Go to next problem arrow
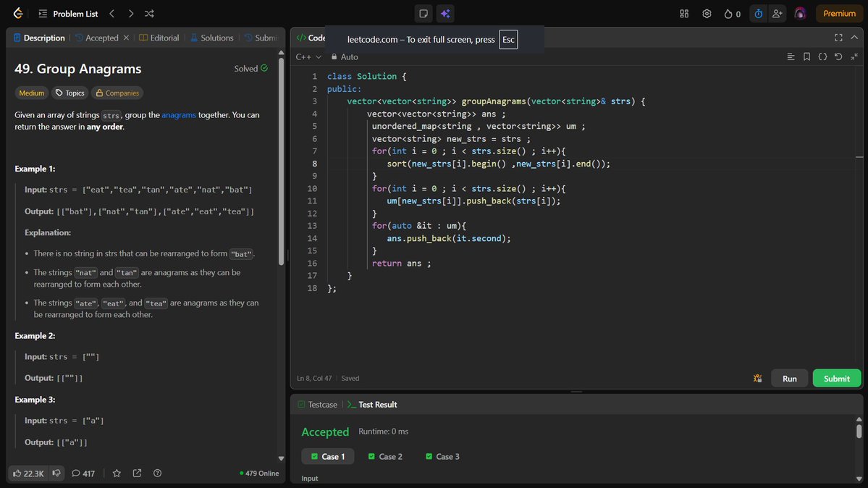The height and width of the screenshot is (488, 868). tap(130, 13)
